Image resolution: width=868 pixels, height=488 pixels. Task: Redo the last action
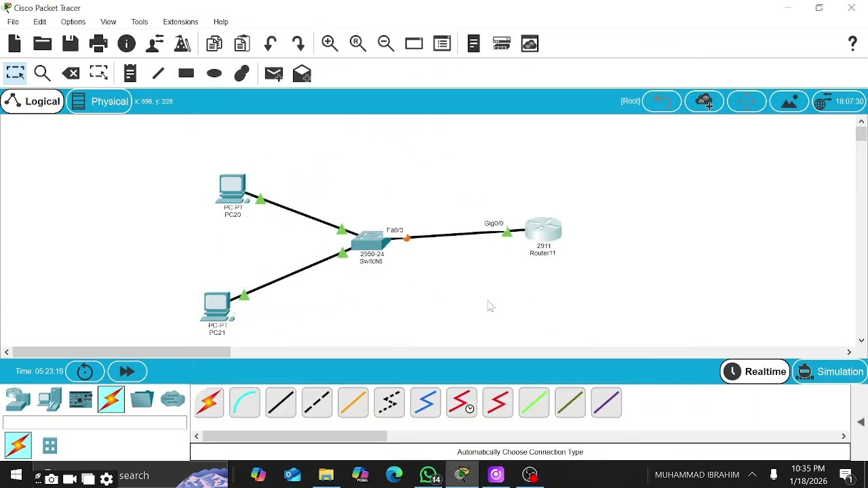[x=298, y=44]
